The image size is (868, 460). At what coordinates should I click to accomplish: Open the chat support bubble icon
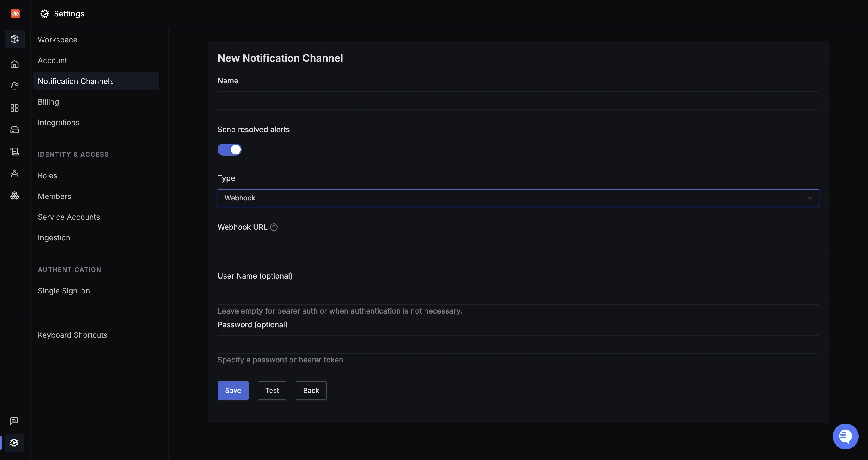(845, 436)
